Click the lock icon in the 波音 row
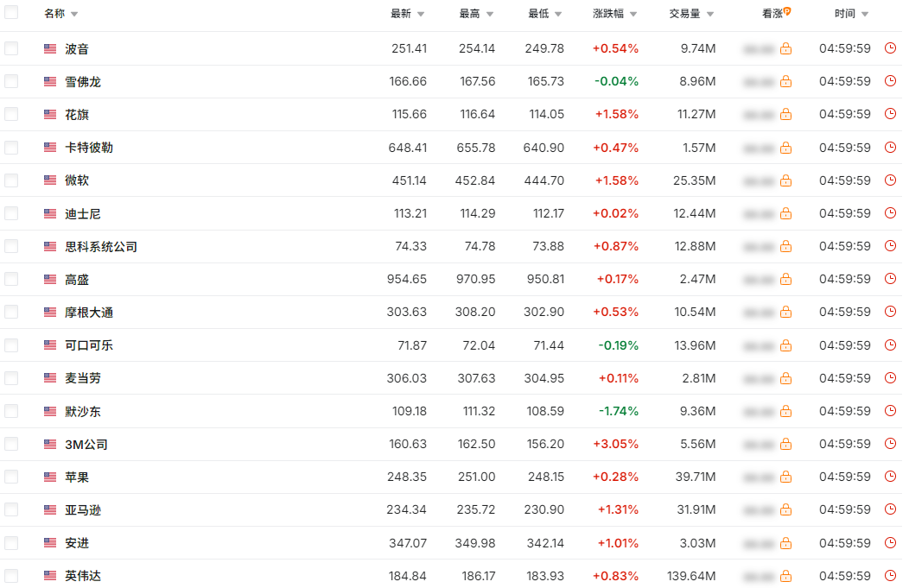The width and height of the screenshot is (909, 588). point(785,49)
